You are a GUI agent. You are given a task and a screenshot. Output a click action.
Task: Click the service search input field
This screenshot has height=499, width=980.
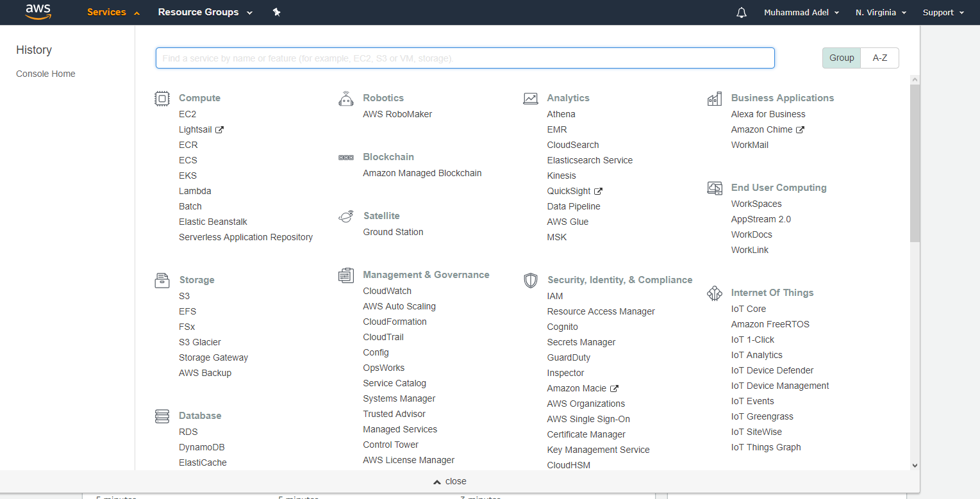pyautogui.click(x=465, y=58)
